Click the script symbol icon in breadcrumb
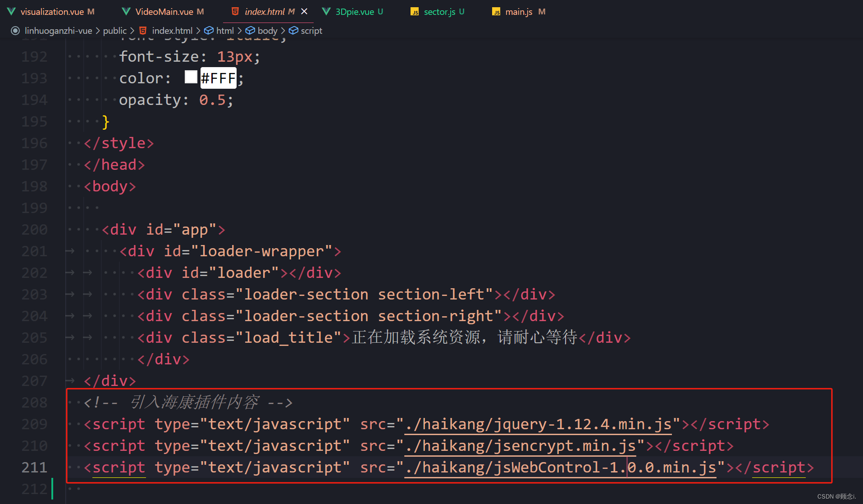Image resolution: width=863 pixels, height=504 pixels. click(x=293, y=31)
